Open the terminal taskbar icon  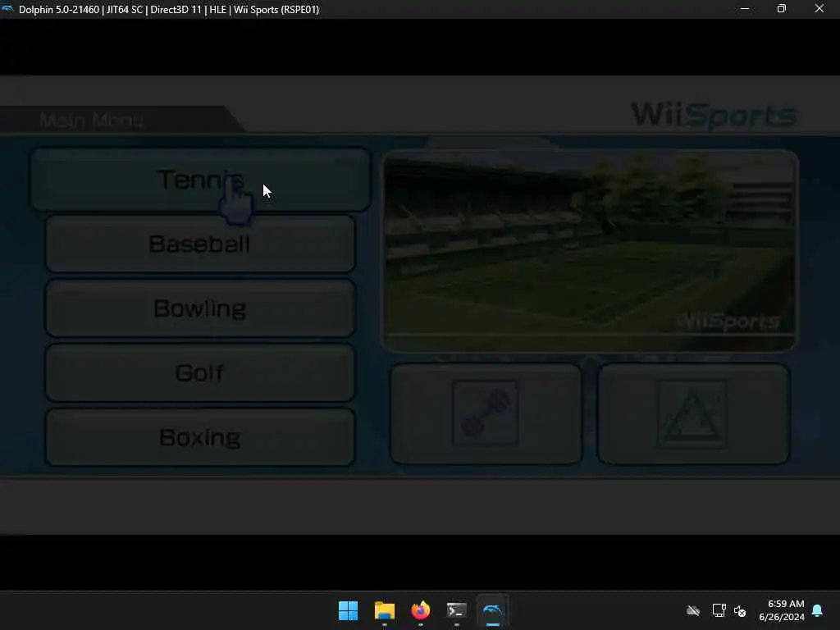coord(456,610)
